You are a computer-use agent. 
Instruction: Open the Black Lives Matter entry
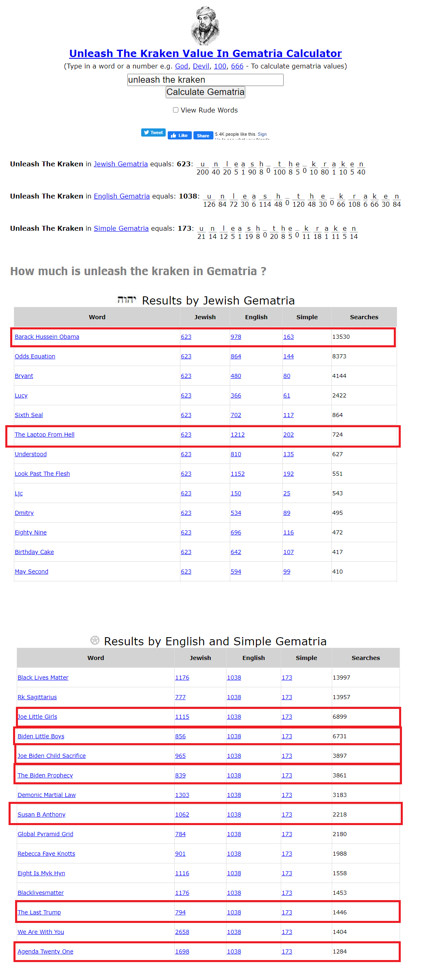[43, 678]
